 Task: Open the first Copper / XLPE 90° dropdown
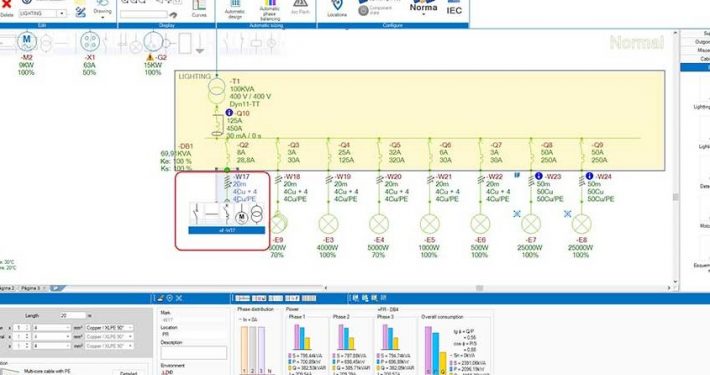(x=110, y=327)
